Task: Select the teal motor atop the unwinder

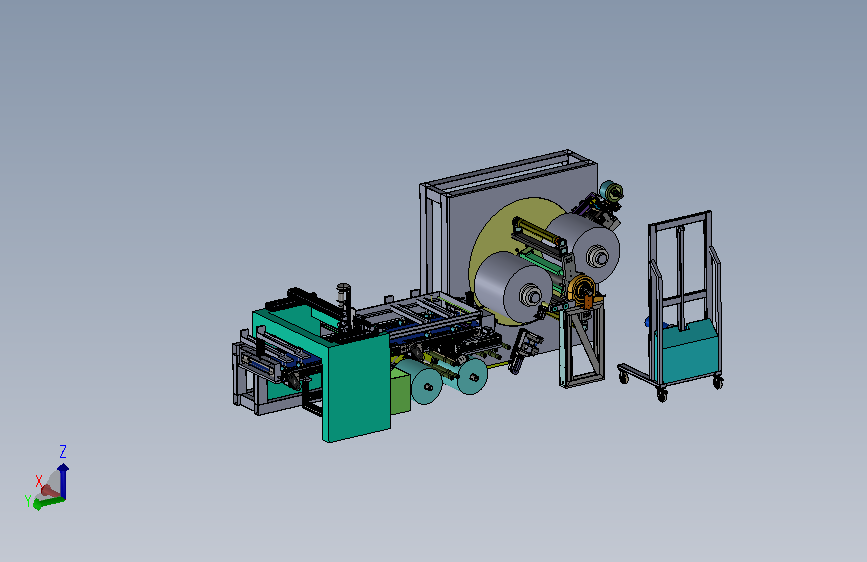Action: [x=612, y=191]
